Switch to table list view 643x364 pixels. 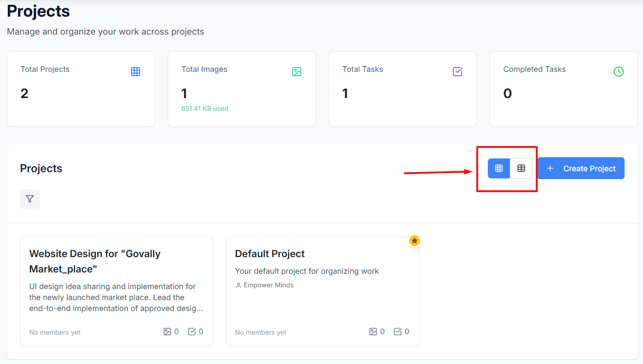tap(521, 169)
